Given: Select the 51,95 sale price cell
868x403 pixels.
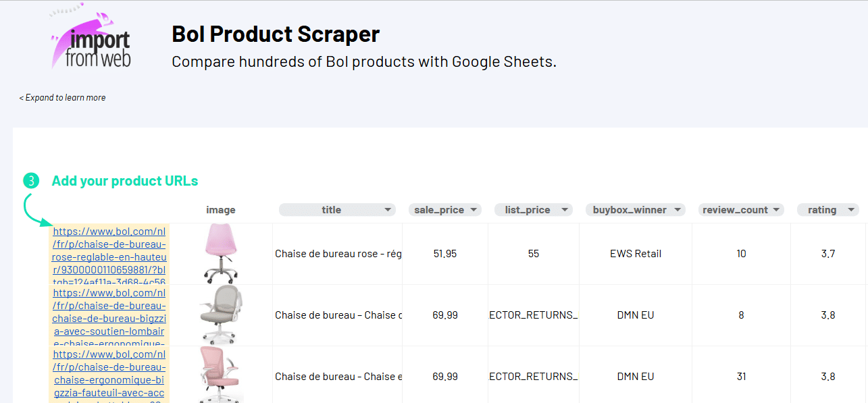Looking at the screenshot, I should (x=444, y=254).
